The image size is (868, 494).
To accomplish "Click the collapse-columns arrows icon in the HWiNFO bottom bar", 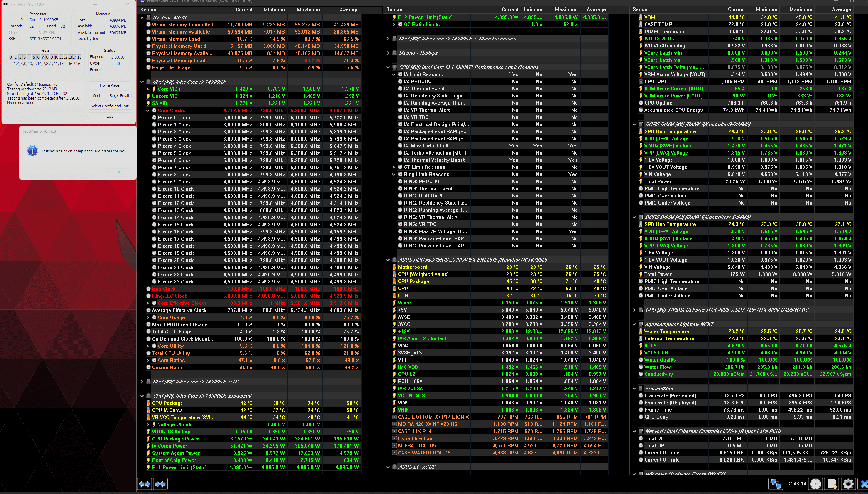I will click(160, 484).
